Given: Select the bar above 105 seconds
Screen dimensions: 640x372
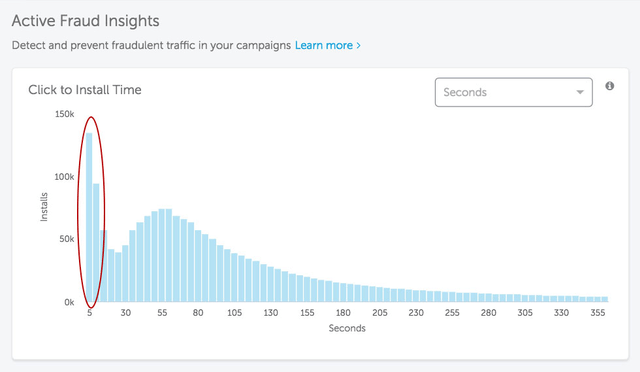Looking at the screenshot, I should coord(234,277).
